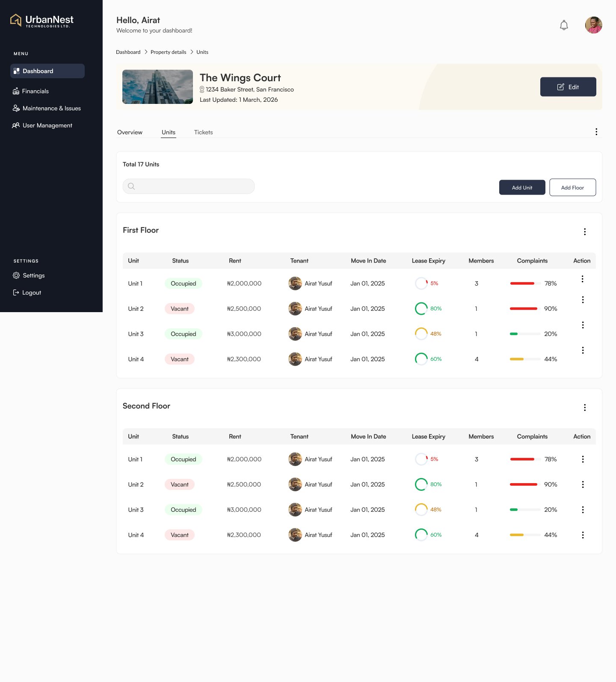The width and height of the screenshot is (616, 682).
Task: Switch to the Overview tab
Action: (130, 132)
